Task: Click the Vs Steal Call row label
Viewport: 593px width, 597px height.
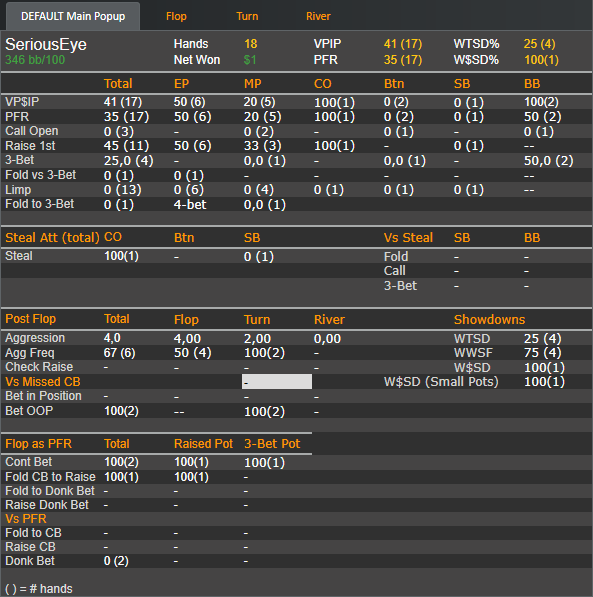Action: click(x=395, y=271)
